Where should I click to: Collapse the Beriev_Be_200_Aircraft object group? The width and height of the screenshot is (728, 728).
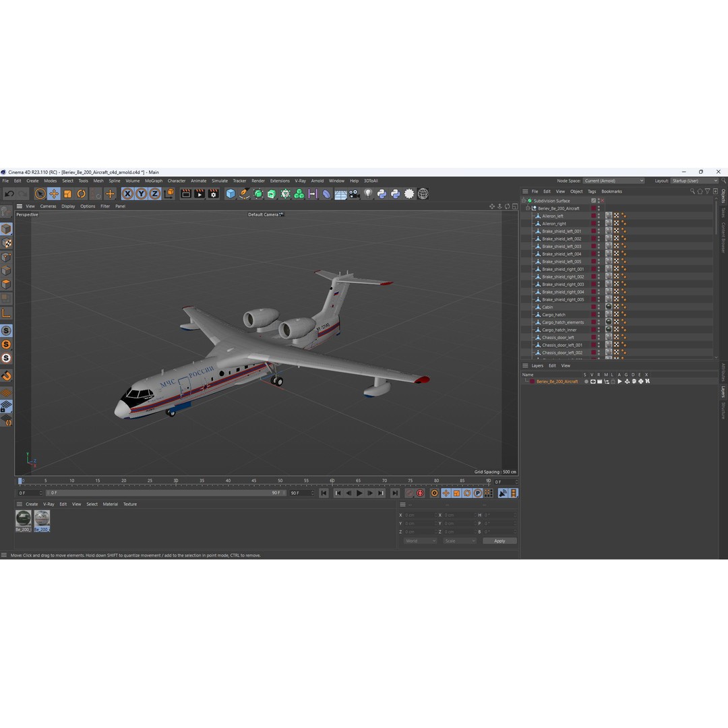point(528,208)
